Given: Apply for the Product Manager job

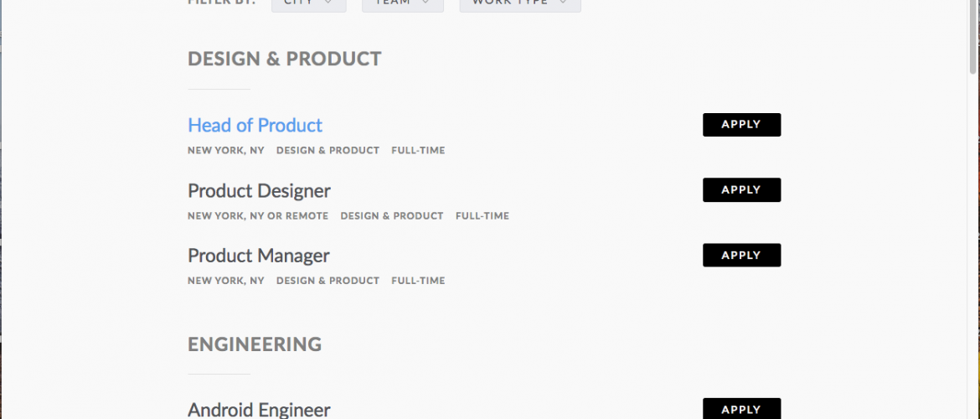Looking at the screenshot, I should pyautogui.click(x=741, y=256).
